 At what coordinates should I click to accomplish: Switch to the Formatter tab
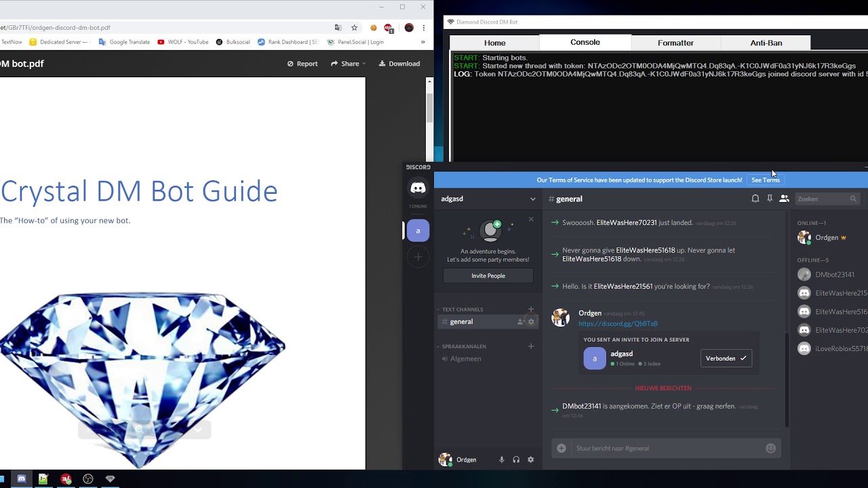click(675, 43)
